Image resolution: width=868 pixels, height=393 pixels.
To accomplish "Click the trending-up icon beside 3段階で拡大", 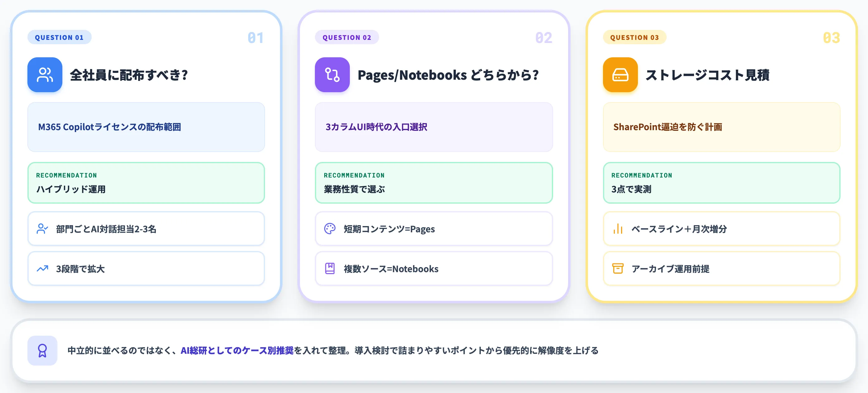I will coord(42,268).
